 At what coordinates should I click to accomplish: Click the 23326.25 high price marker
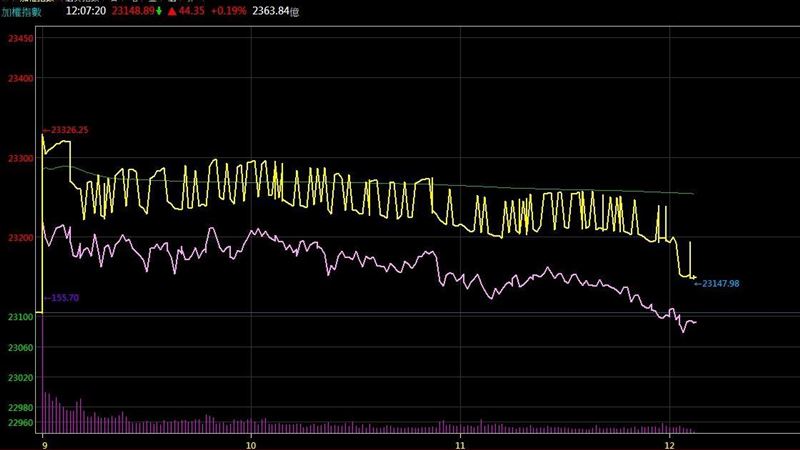pos(69,130)
